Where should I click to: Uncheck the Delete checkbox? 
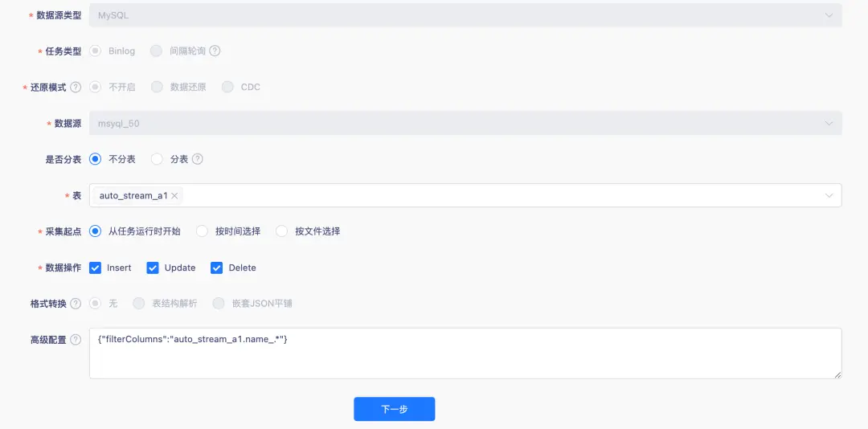[216, 268]
